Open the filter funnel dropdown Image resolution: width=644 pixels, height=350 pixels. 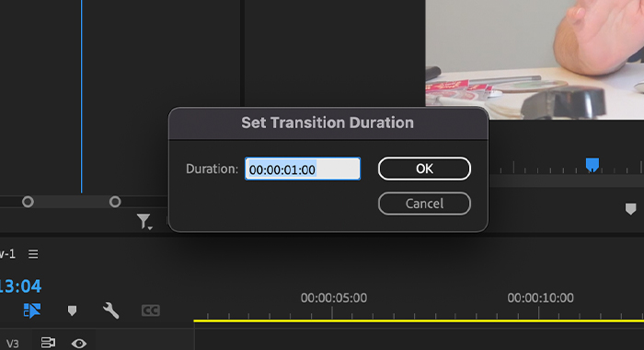(144, 221)
